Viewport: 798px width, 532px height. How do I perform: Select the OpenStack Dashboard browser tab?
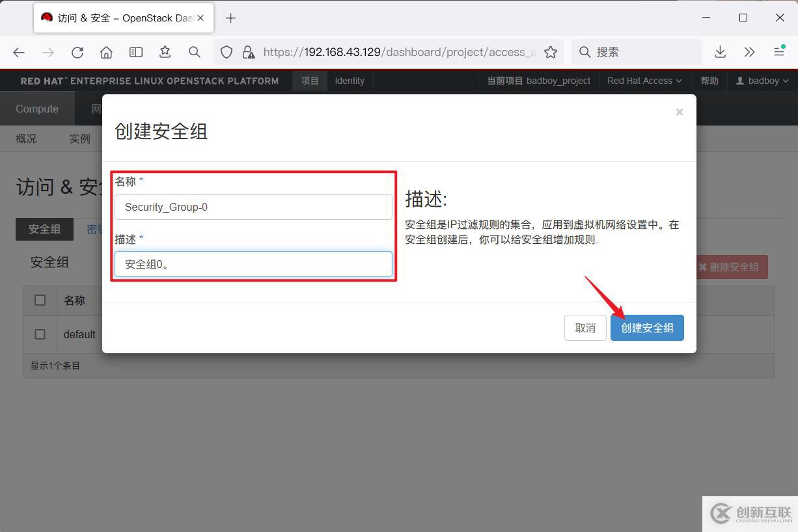(123, 18)
